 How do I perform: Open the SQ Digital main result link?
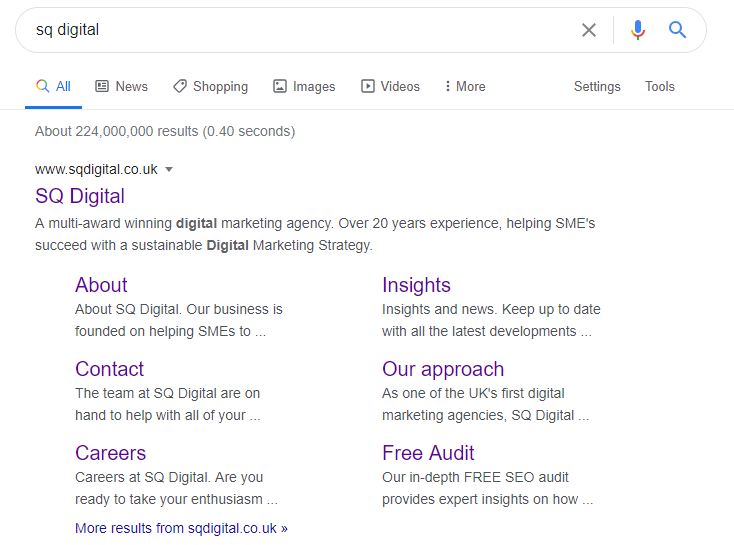pyautogui.click(x=80, y=196)
